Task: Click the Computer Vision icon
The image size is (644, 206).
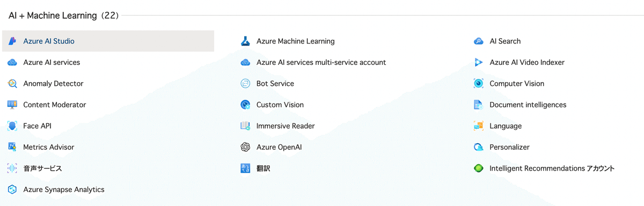Action: (479, 84)
